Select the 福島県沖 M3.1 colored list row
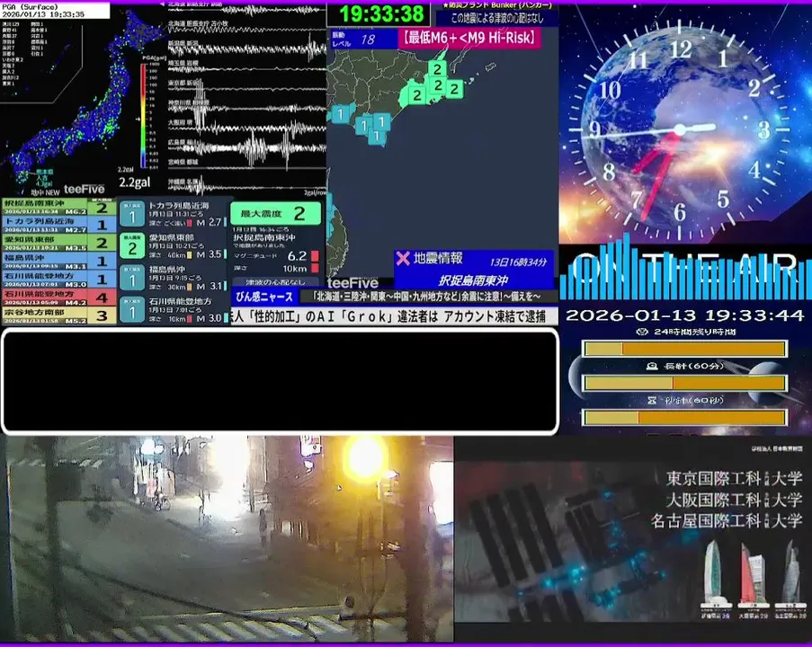This screenshot has height=647, width=812. [x=59, y=261]
